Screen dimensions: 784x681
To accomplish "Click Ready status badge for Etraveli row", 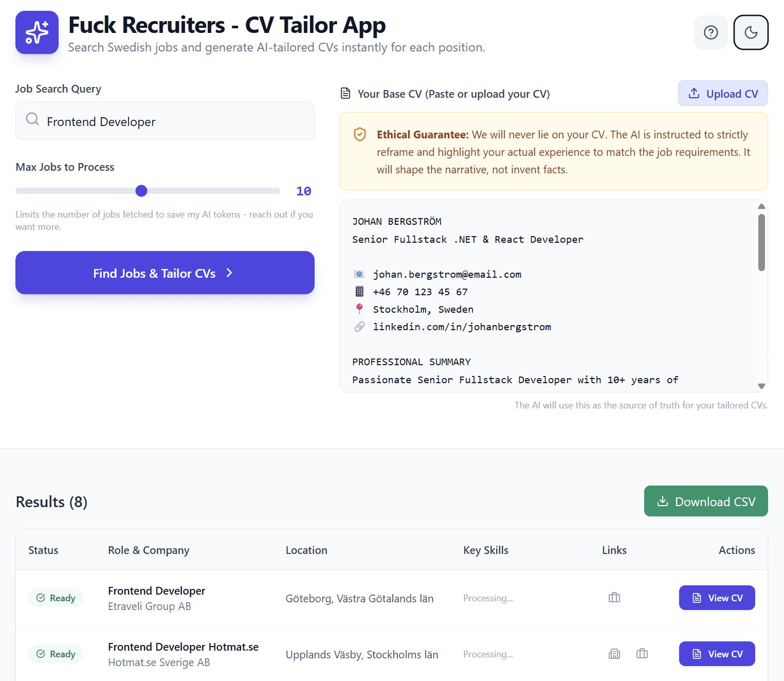I will tap(56, 598).
